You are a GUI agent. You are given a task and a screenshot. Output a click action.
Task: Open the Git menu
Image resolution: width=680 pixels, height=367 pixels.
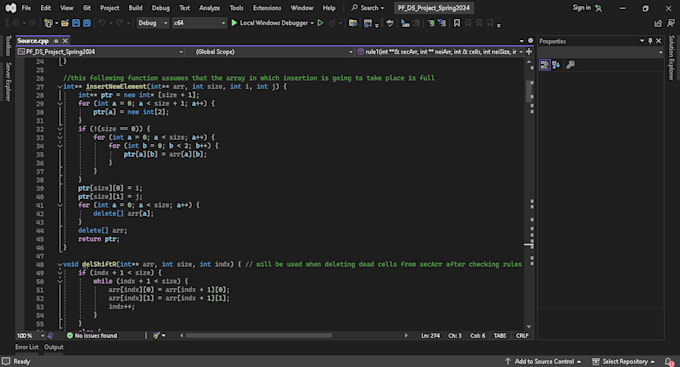click(87, 8)
